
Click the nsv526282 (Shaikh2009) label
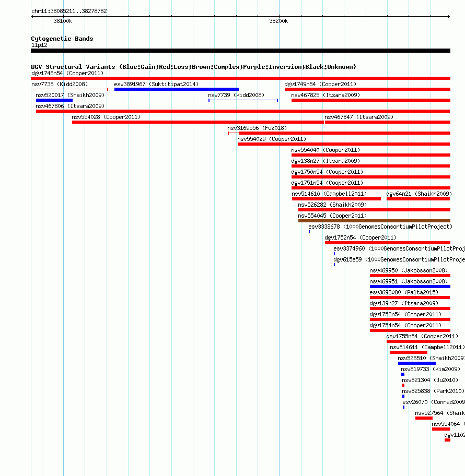(332, 204)
